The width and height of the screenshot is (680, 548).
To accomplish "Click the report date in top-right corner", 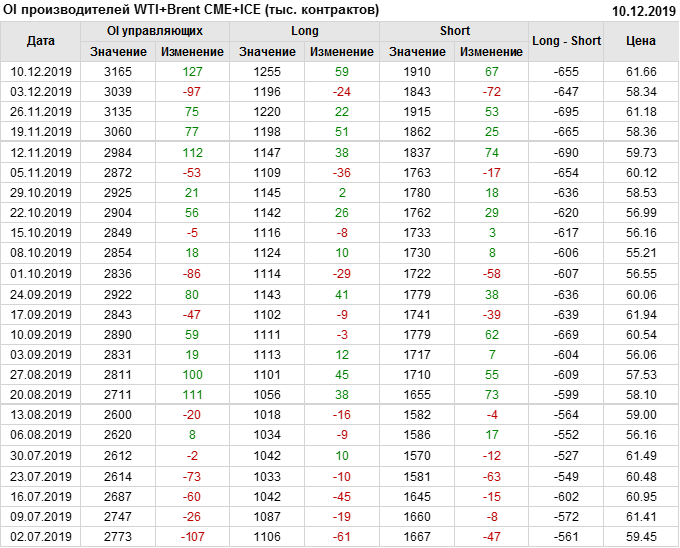I will click(x=643, y=10).
